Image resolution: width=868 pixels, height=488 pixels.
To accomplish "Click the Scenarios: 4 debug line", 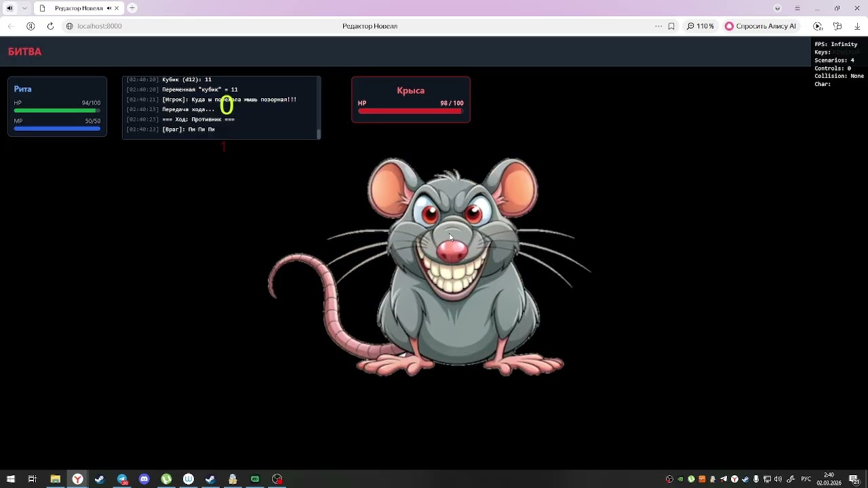I will pyautogui.click(x=834, y=60).
